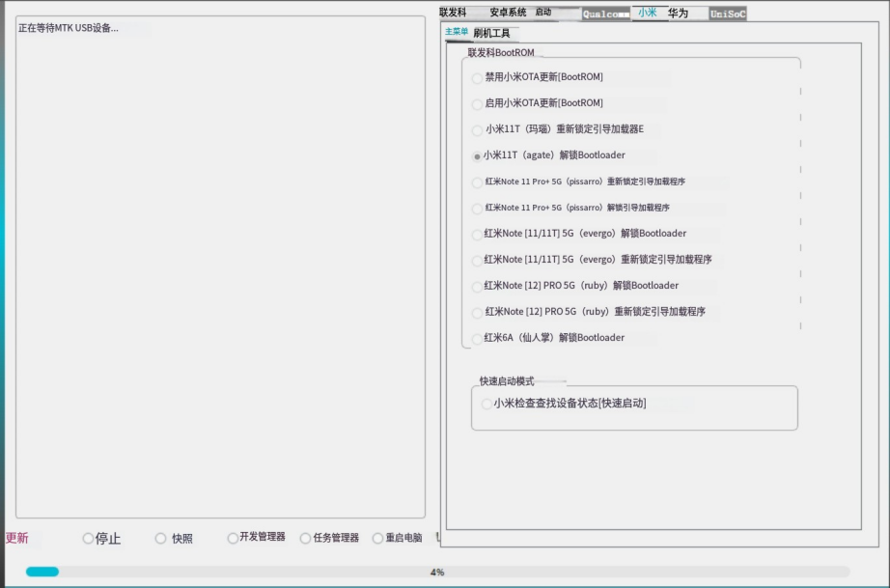Select 禁用小米OTA更新[BootROM] option
The width and height of the screenshot is (890, 588).
538,77
